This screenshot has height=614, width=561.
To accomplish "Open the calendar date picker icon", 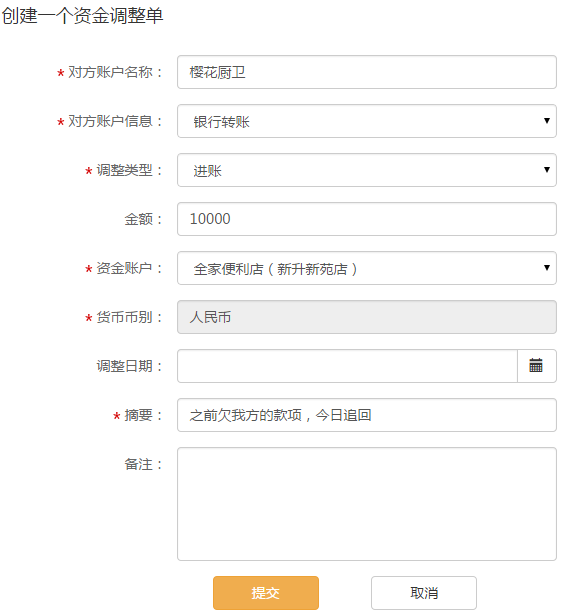I will coord(536,366).
